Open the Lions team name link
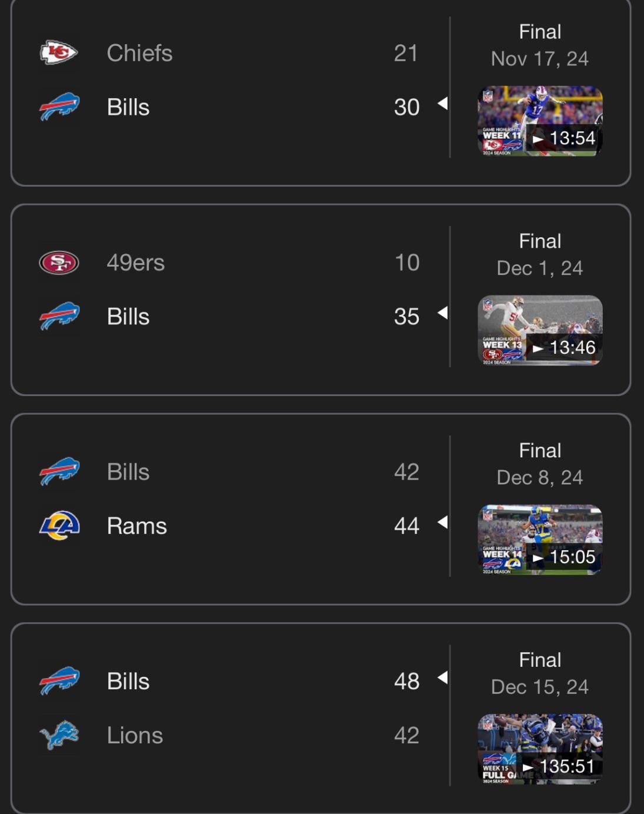Viewport: 644px width, 814px height. tap(135, 735)
